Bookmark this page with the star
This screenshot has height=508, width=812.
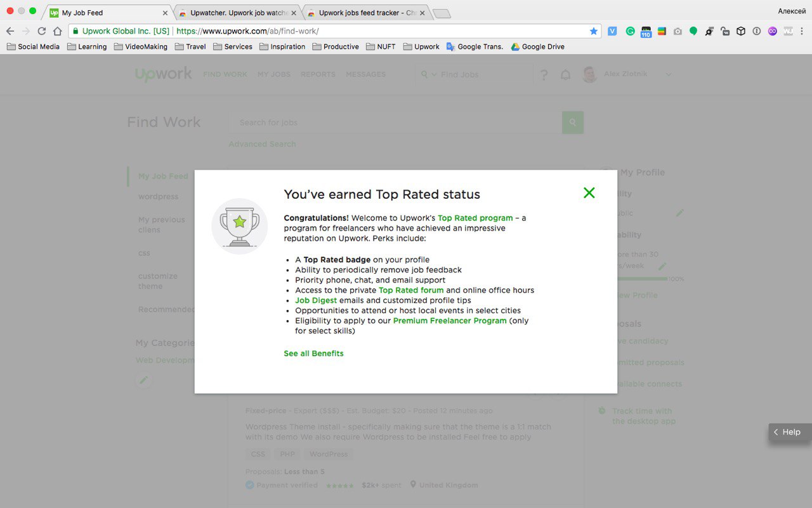[594, 31]
